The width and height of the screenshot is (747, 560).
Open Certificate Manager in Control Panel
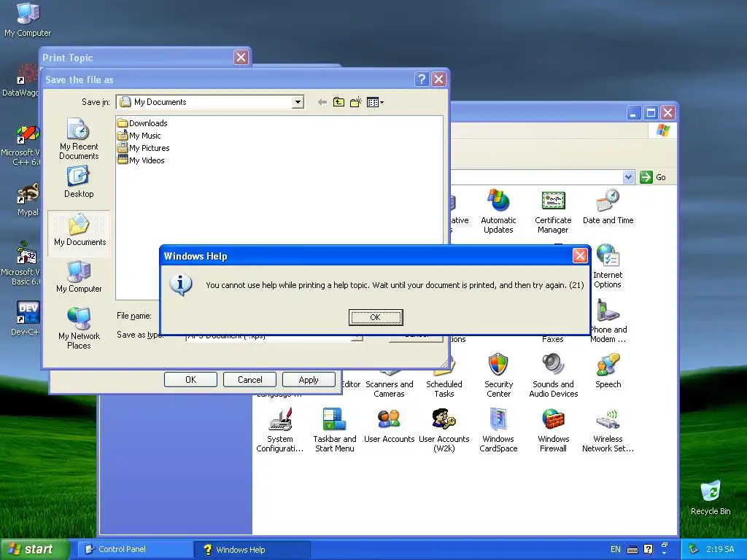(553, 211)
